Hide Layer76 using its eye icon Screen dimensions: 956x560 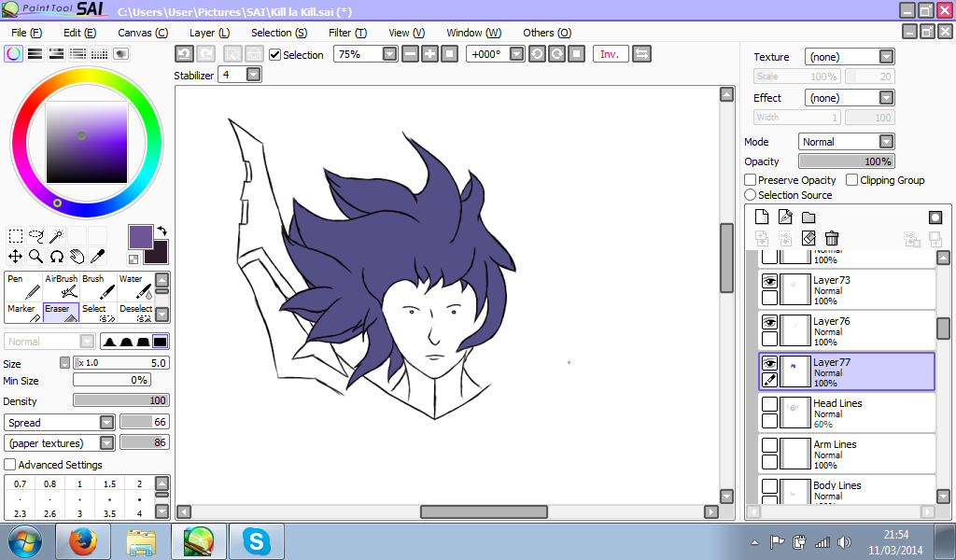pyautogui.click(x=769, y=322)
